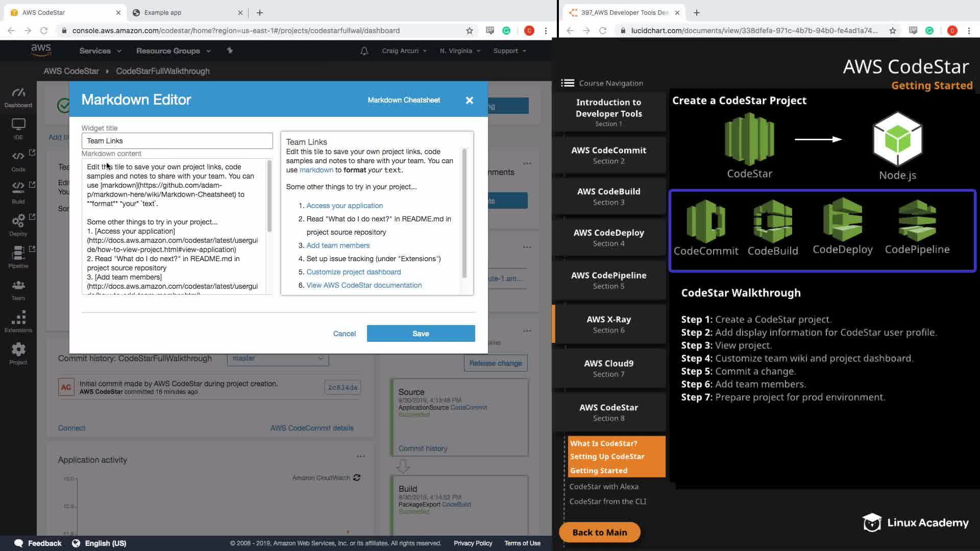Expand the Services dropdown menu
Screen dimensions: 980x551
coord(100,51)
